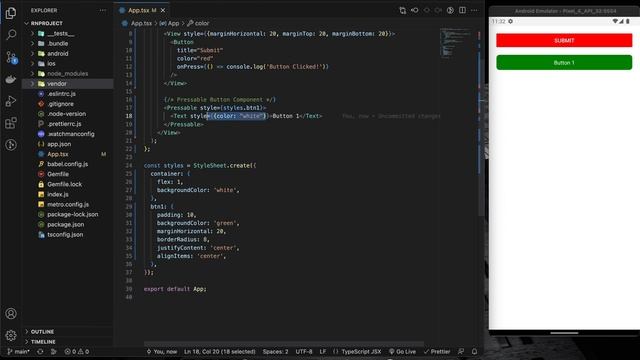The height and width of the screenshot is (360, 640).
Task: Open the Search view in activity bar
Action: click(x=11, y=35)
